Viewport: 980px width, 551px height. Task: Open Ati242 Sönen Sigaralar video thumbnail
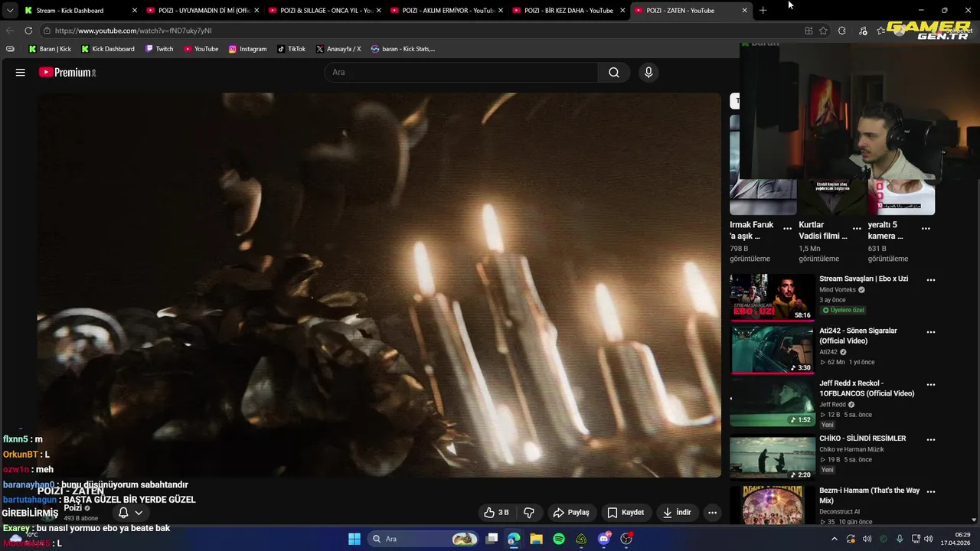pyautogui.click(x=773, y=350)
